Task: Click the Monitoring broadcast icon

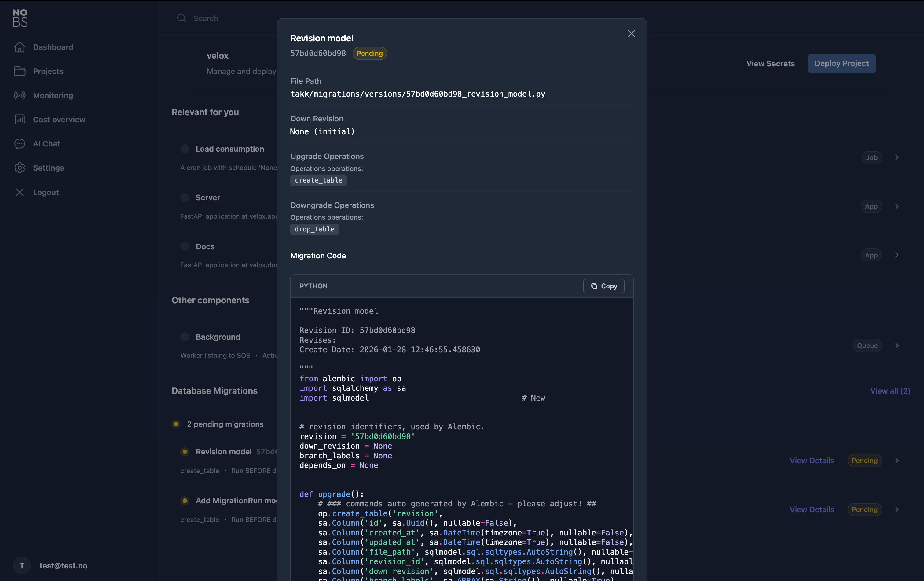Action: click(x=20, y=95)
